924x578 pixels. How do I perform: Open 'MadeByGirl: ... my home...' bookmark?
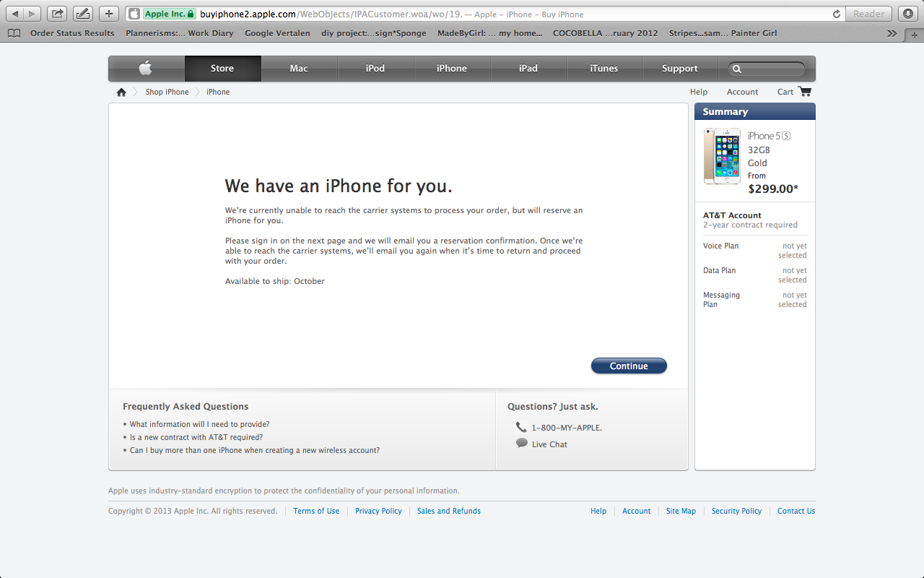tap(489, 33)
